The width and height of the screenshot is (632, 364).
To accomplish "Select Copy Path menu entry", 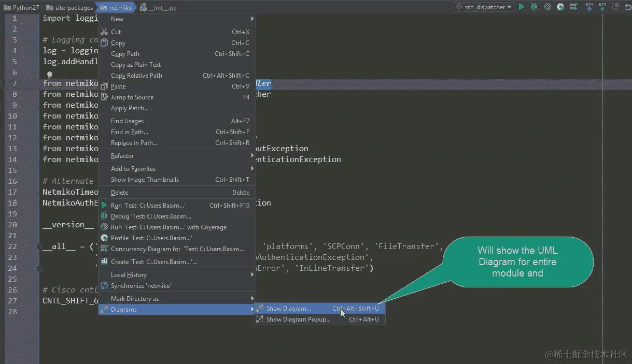I will point(177,54).
